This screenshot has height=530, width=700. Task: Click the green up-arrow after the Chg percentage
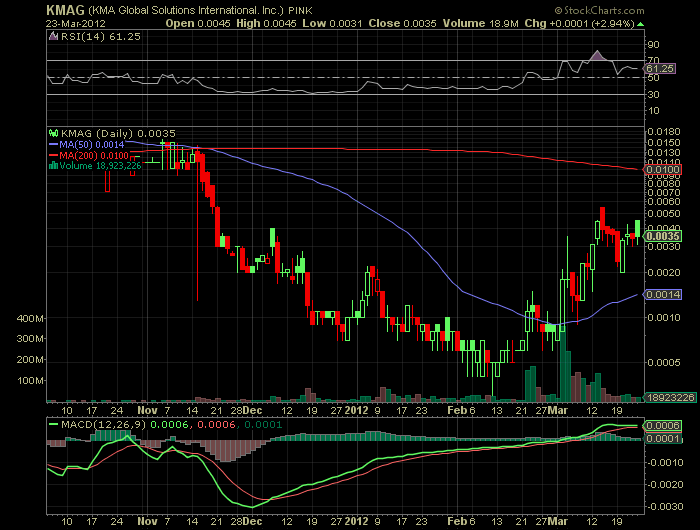[640, 24]
